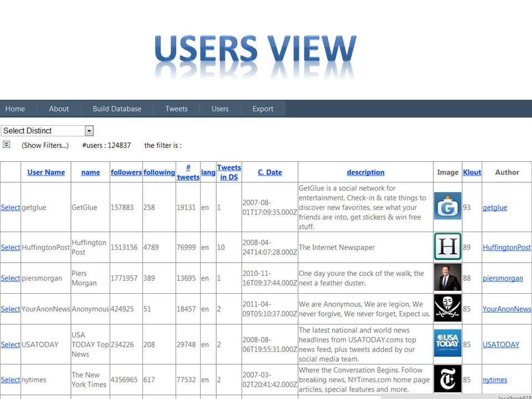Click the USA TODAY logo image
The width and height of the screenshot is (532, 399).
(x=448, y=343)
